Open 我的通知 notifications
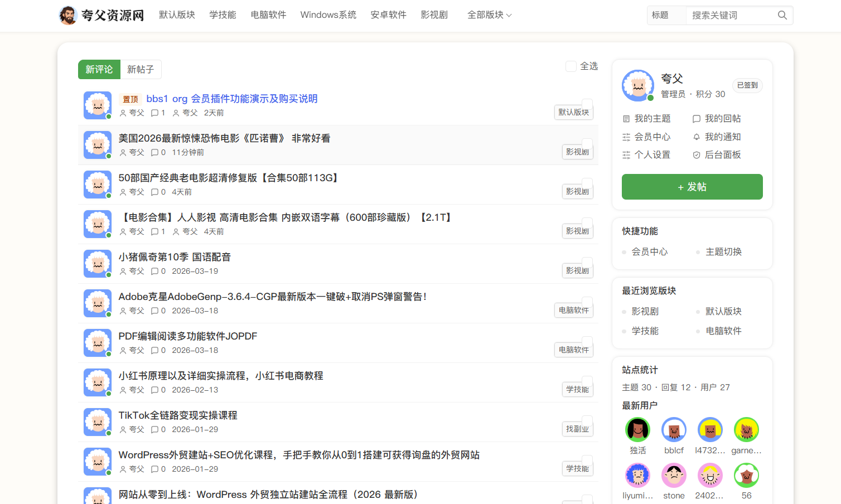Screen dimensions: 841x504 (x=717, y=137)
